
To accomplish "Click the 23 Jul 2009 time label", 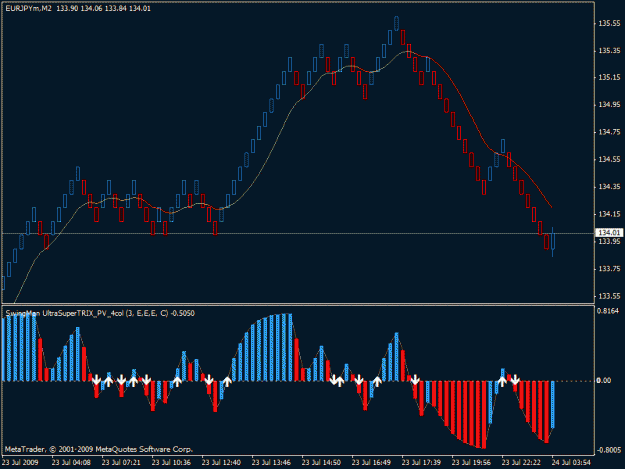I will coord(20,463).
